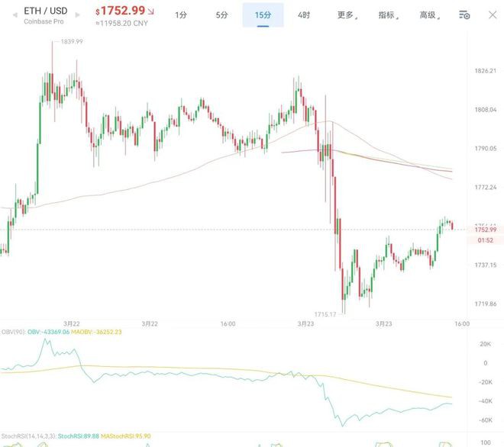The width and height of the screenshot is (504, 447).
Task: Click the 1752.99 current price display
Action: [x=120, y=11]
